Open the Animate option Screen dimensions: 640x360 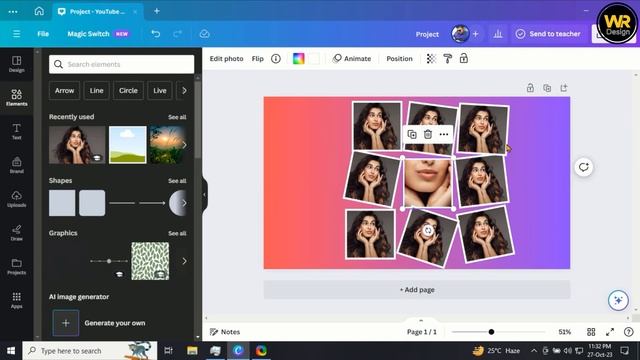(352, 59)
